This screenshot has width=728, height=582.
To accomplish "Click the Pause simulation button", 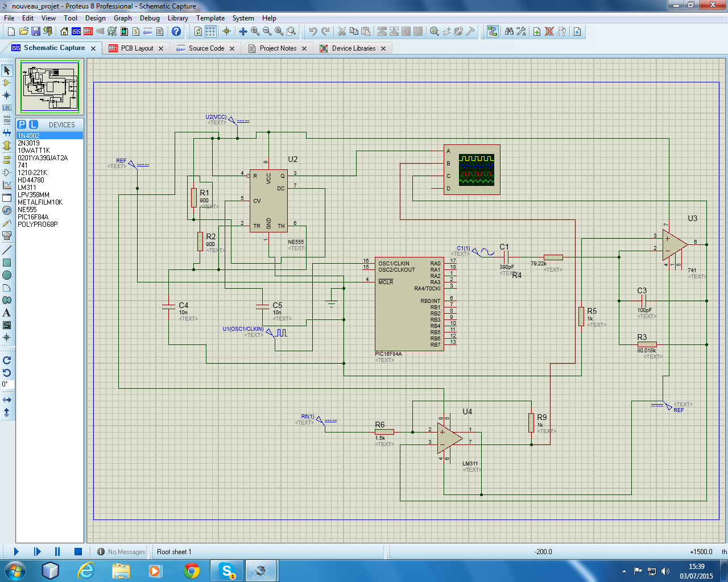I will [57, 551].
